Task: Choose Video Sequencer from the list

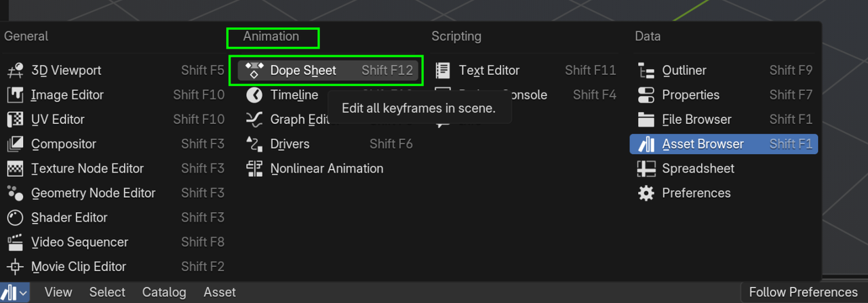Action: point(79,242)
